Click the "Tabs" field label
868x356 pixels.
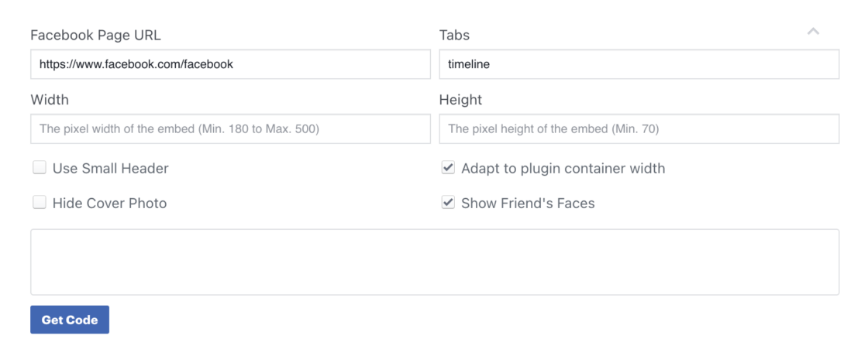pos(454,36)
